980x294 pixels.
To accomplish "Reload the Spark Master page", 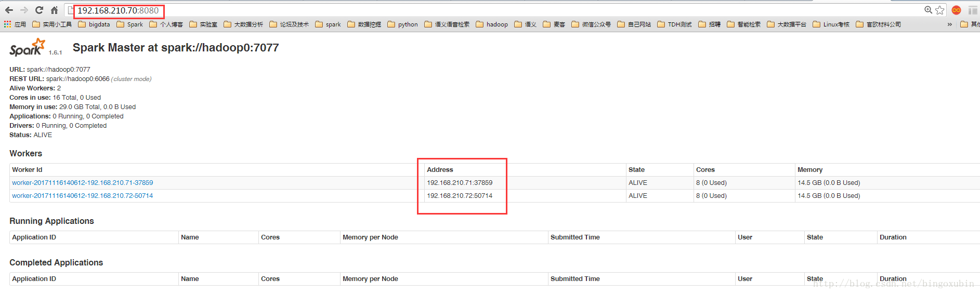I will [39, 10].
